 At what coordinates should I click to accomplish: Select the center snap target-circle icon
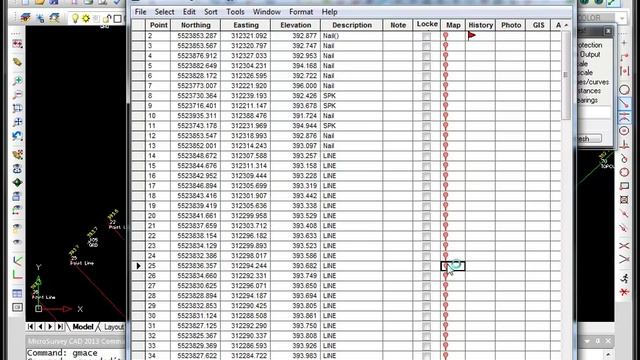624,131
